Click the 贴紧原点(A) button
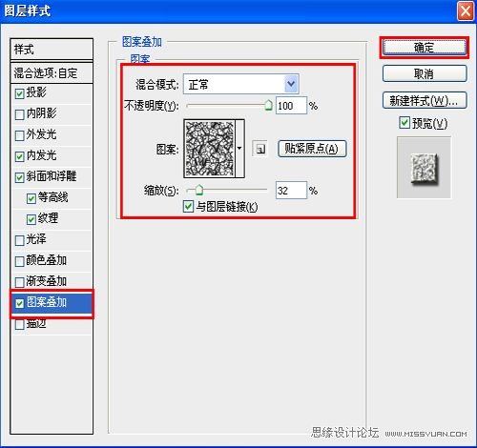 tap(312, 149)
